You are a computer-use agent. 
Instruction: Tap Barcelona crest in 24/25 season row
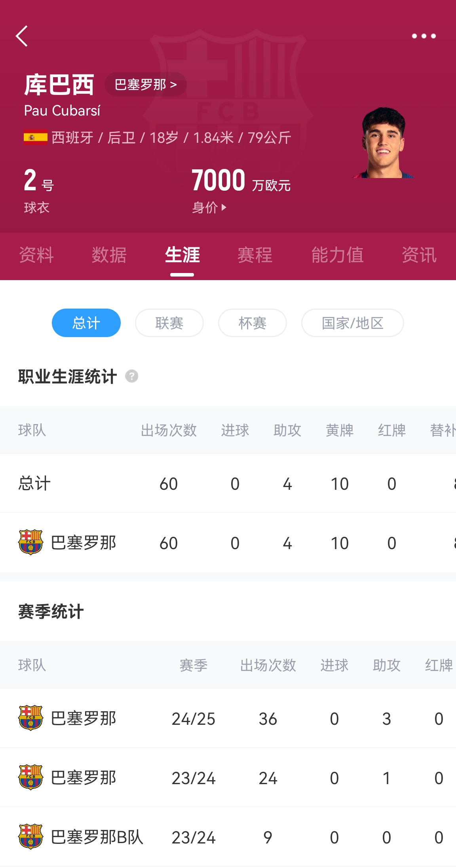point(30,718)
